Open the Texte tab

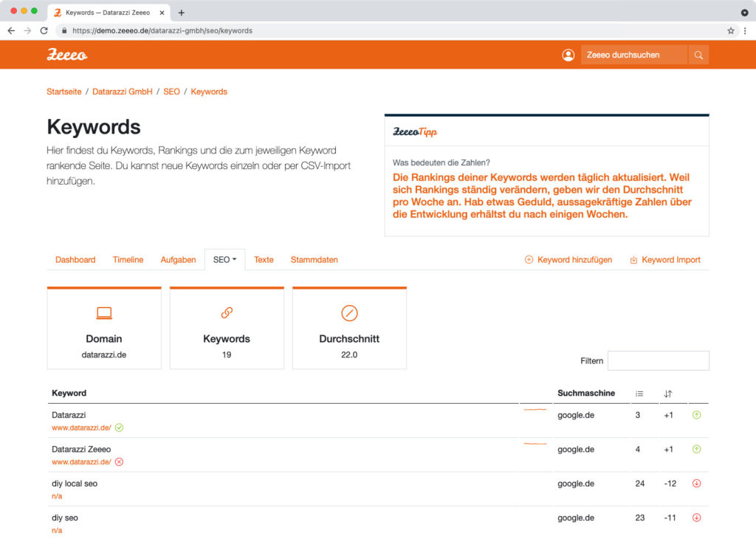click(264, 259)
